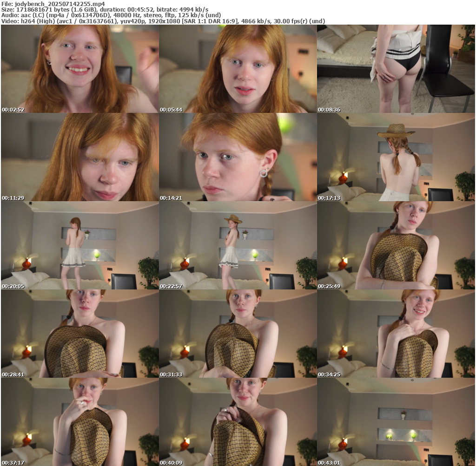Viewport: 476px width, 466px height.
Task: Choose the thumbnail stamped 00:14:21
Action: click(x=238, y=157)
